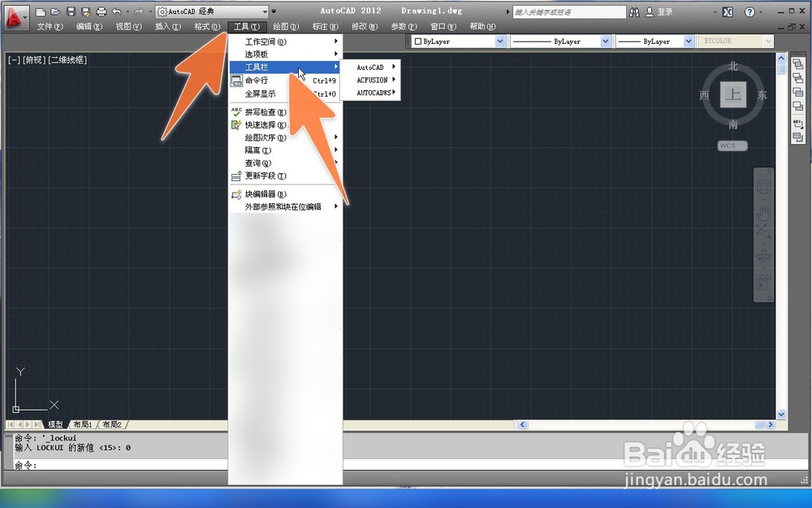Screen dimensions: 812x508
Task: Select 工作空间 in Tools menu
Action: click(x=285, y=41)
